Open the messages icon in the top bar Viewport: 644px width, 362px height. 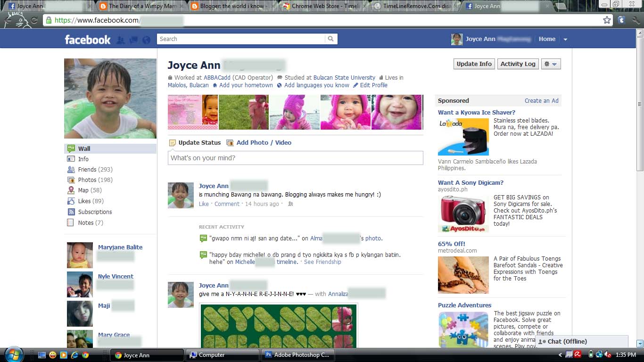[133, 40]
